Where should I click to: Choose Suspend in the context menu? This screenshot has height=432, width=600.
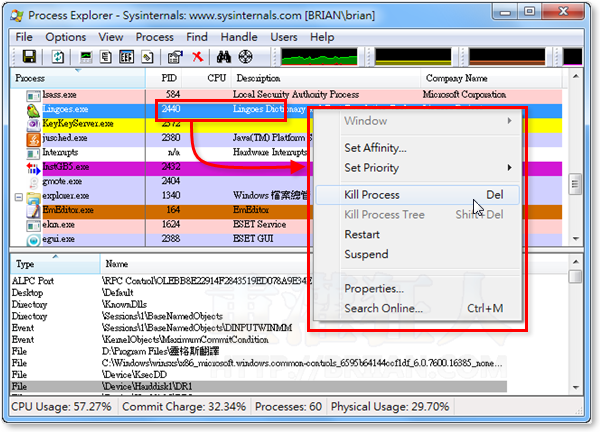click(418, 254)
